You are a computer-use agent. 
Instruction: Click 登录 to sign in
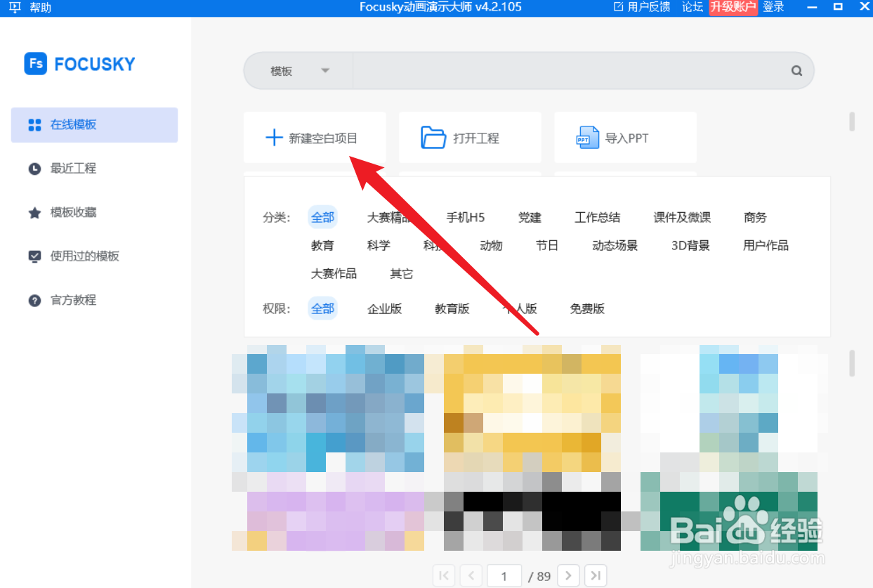(x=773, y=7)
